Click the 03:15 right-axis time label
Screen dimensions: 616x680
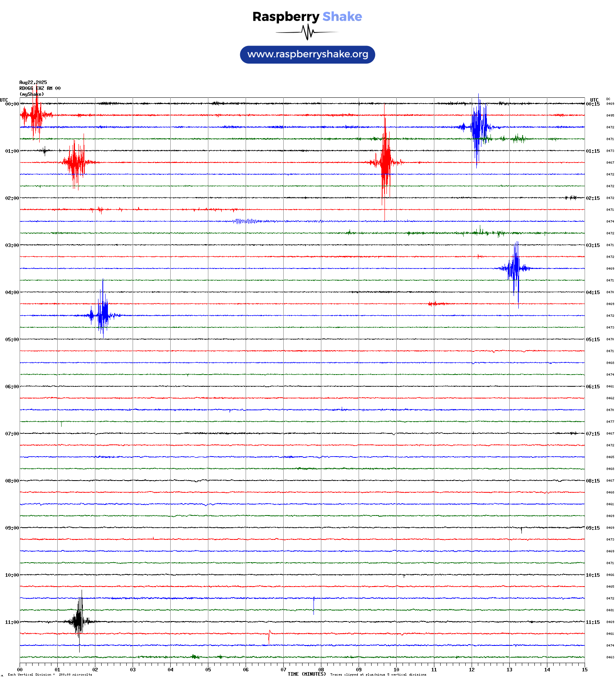click(592, 245)
